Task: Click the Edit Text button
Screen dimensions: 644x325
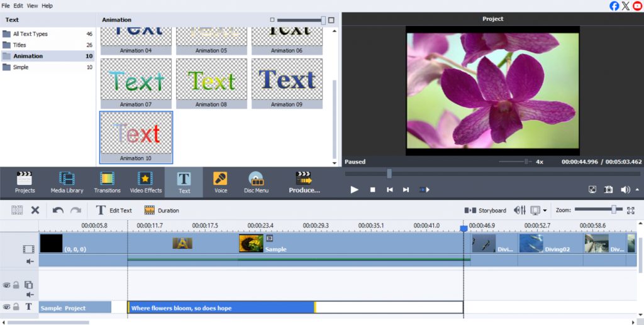Action: [x=114, y=211]
